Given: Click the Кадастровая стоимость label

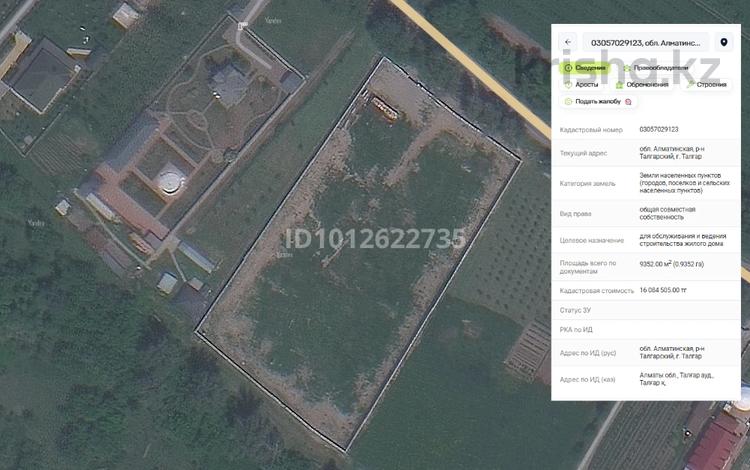Looking at the screenshot, I should (596, 291).
